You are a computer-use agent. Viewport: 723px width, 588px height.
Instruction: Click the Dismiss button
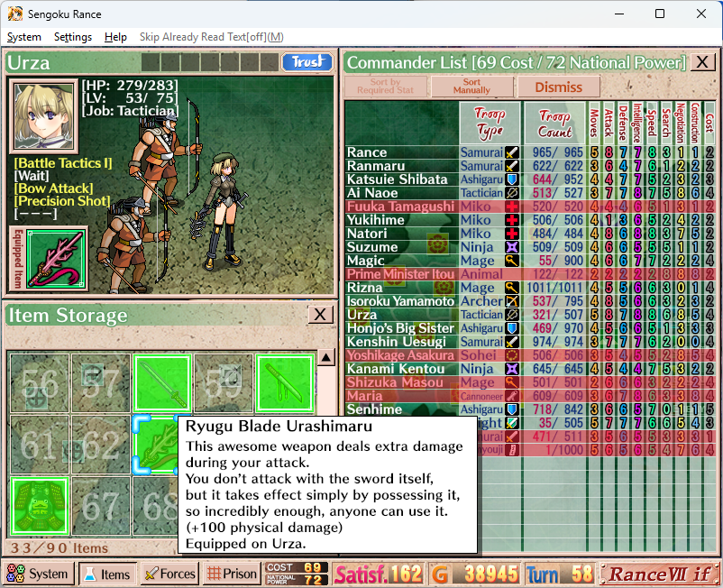pyautogui.click(x=558, y=87)
